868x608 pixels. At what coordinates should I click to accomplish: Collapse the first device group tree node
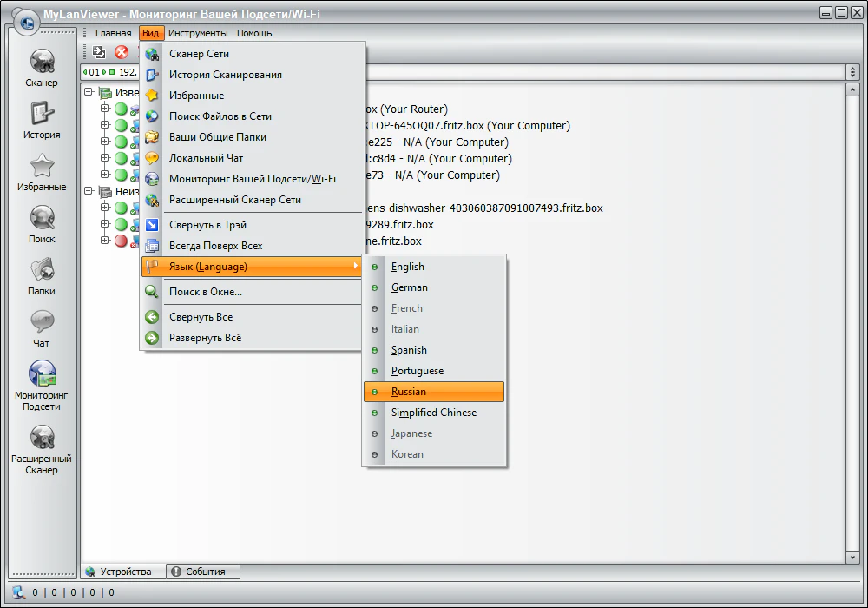pos(89,93)
